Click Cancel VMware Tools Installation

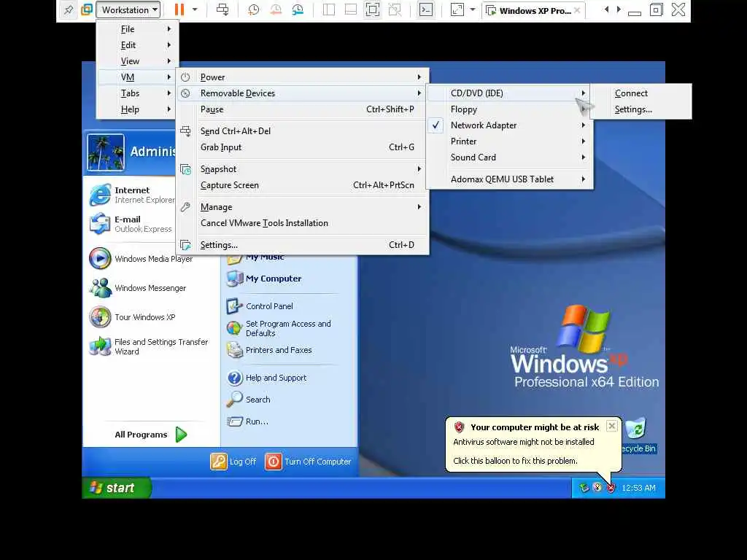point(303,223)
